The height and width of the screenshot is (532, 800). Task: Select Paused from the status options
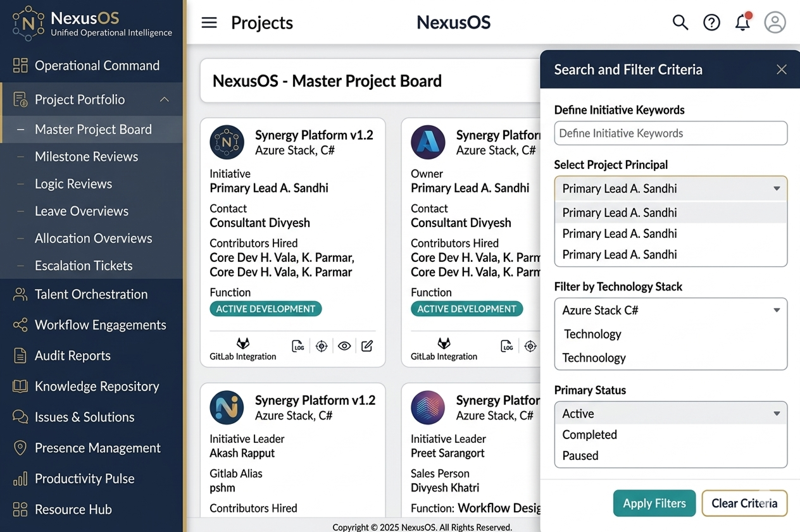point(580,455)
